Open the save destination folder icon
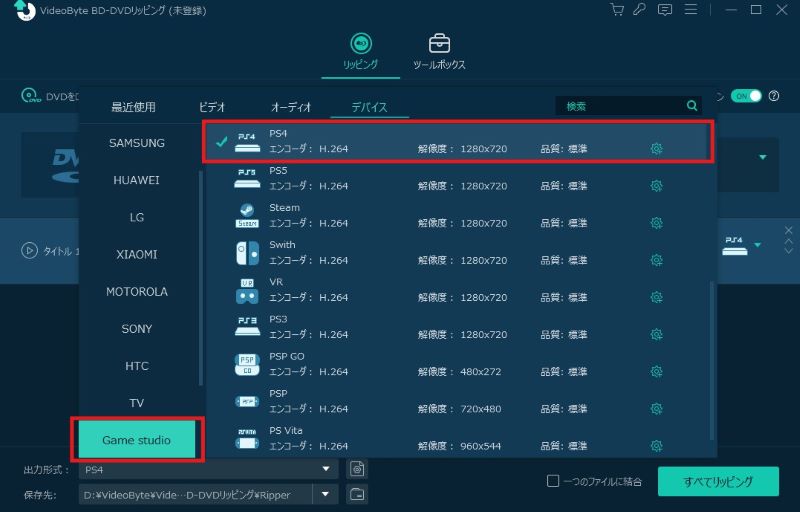This screenshot has width=800, height=512. 357,494
